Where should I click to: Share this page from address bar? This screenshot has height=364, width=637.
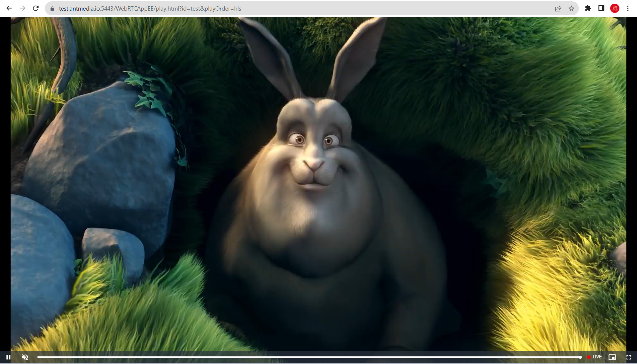click(558, 9)
